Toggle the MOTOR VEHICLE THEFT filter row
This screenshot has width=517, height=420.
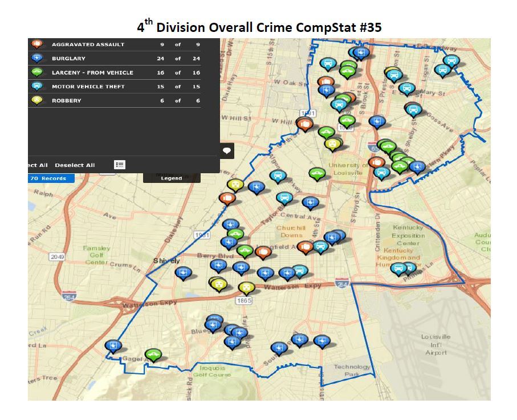coord(88,87)
